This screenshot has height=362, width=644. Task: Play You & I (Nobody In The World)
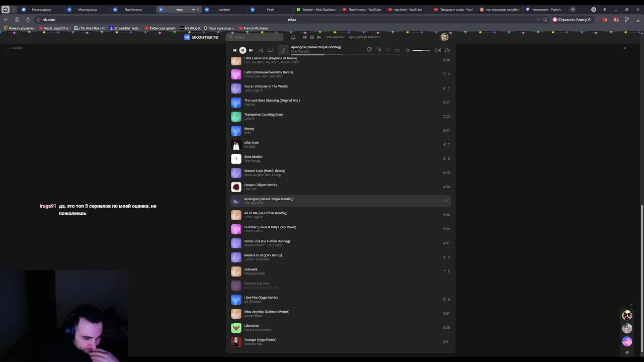pyautogui.click(x=340, y=88)
